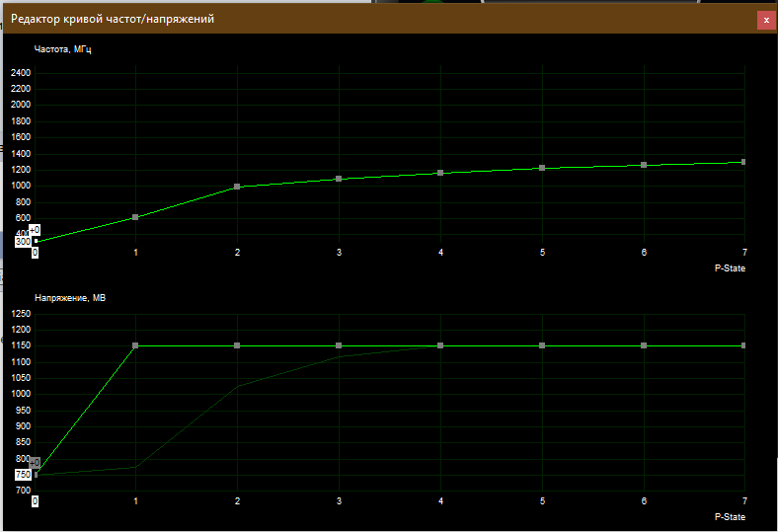
Task: Click the 1000 tick on frequency axis
Action: 21,186
